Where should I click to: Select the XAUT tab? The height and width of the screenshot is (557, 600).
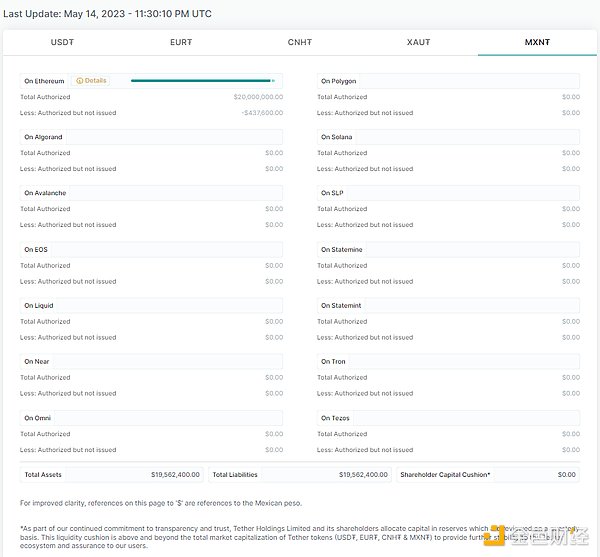coord(418,42)
